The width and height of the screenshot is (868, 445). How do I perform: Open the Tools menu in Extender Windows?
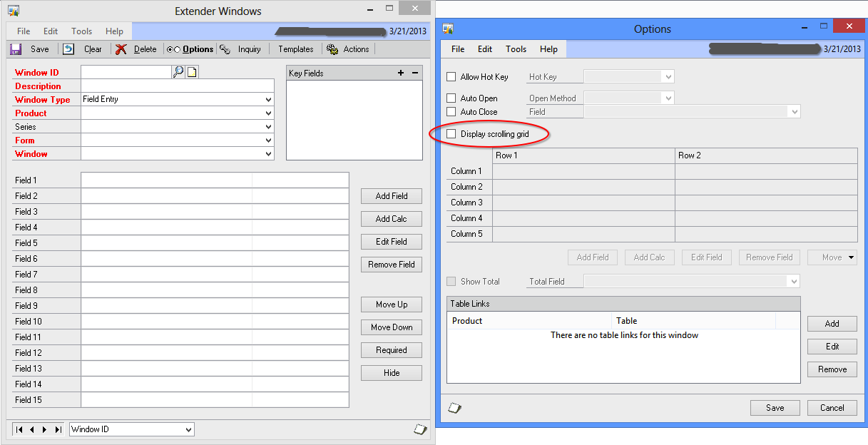pyautogui.click(x=82, y=31)
